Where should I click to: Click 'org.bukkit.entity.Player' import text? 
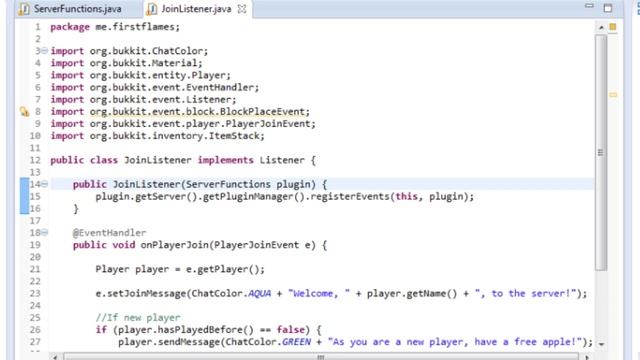(x=158, y=75)
